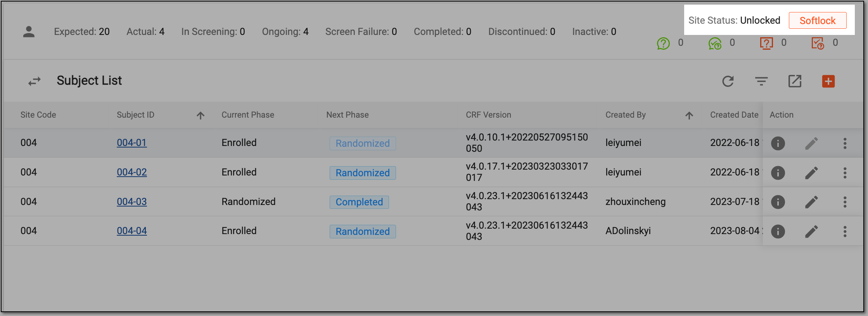Click CRF version v4.0.10.1 cell
This screenshot has width=868, height=316.
pos(527,143)
